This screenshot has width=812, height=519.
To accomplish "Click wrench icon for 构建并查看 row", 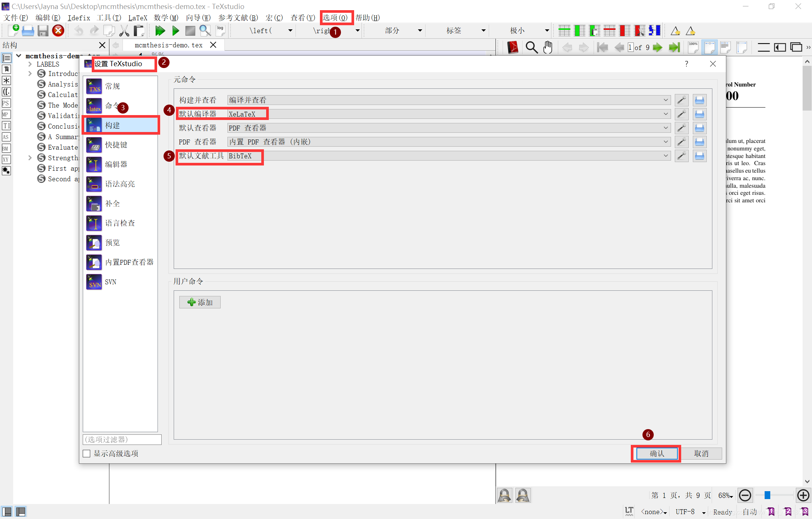I will 681,100.
